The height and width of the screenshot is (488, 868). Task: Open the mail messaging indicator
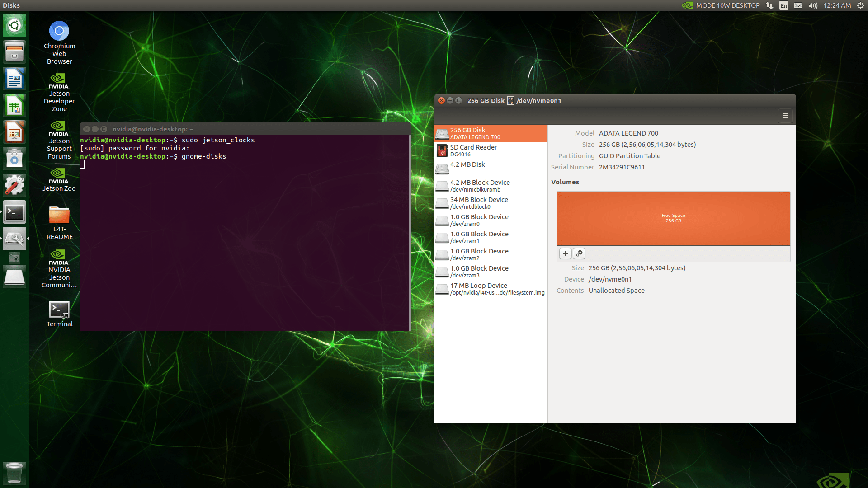[798, 5]
